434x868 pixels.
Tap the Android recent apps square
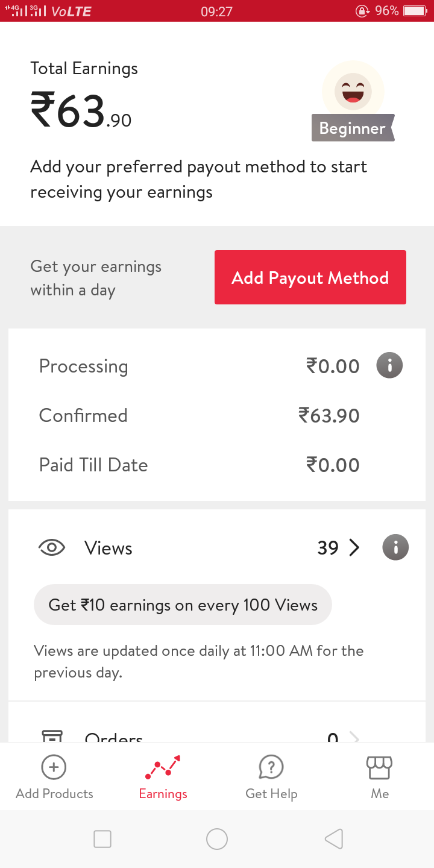pos(102,838)
